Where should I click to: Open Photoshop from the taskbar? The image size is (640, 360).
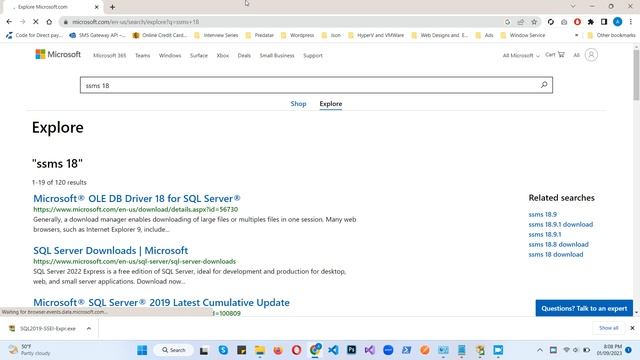pos(351,350)
